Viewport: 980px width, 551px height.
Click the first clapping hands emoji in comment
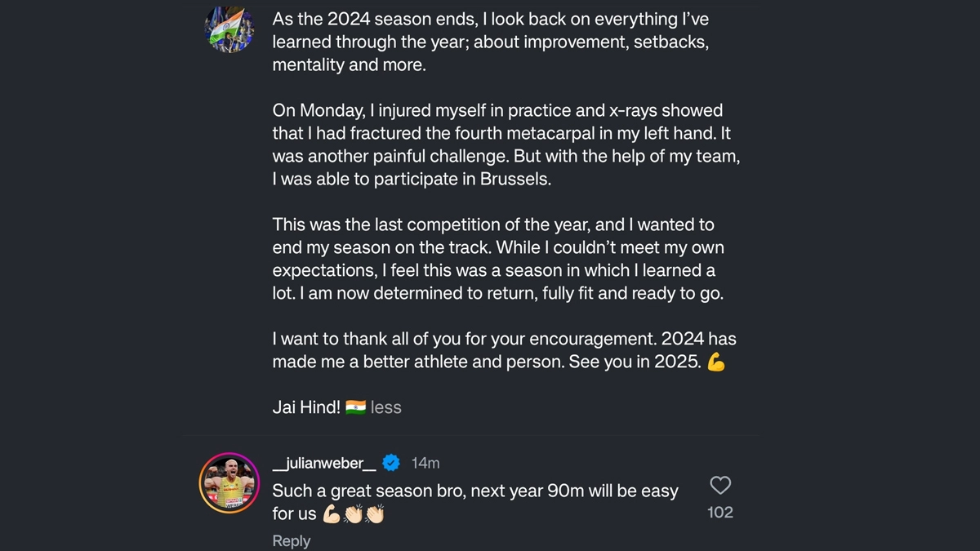coord(353,514)
